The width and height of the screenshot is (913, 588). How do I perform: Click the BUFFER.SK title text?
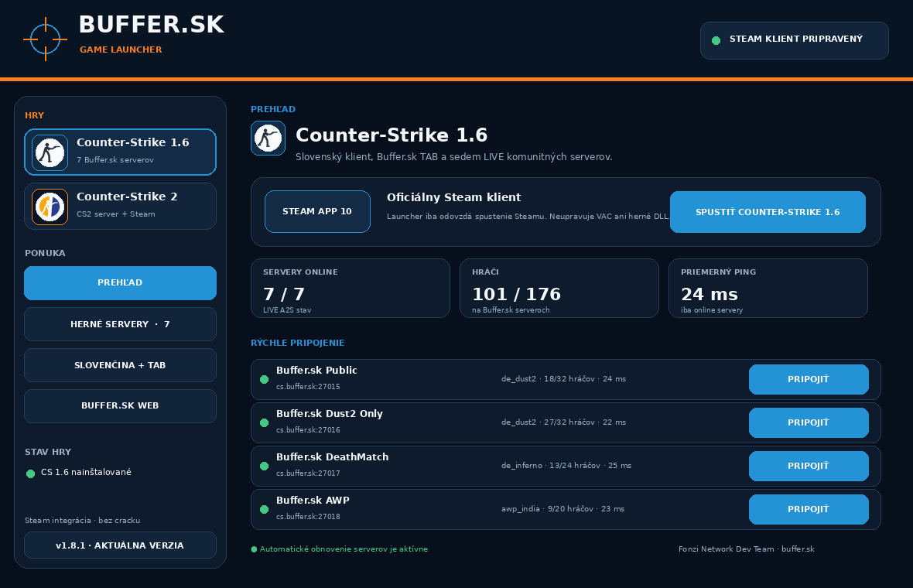point(152,25)
